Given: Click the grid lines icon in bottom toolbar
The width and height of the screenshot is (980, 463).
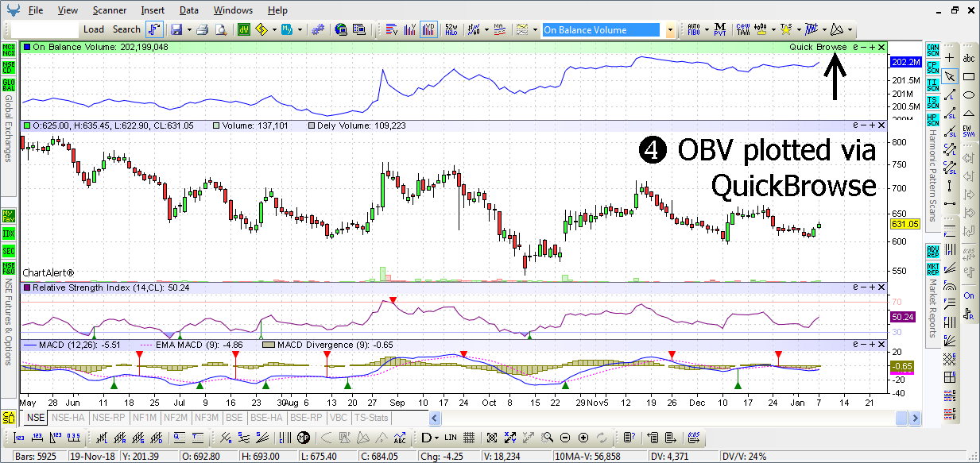Looking at the screenshot, I should tap(470, 438).
